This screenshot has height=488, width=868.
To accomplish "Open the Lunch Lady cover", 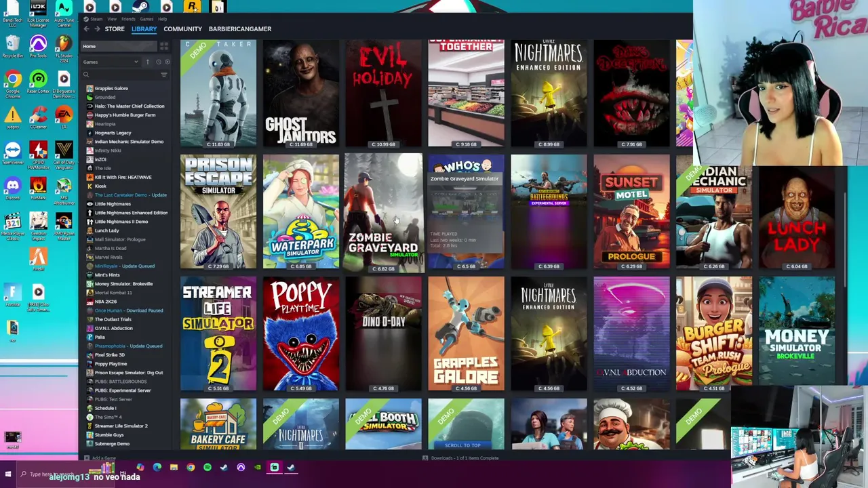I will tap(797, 211).
